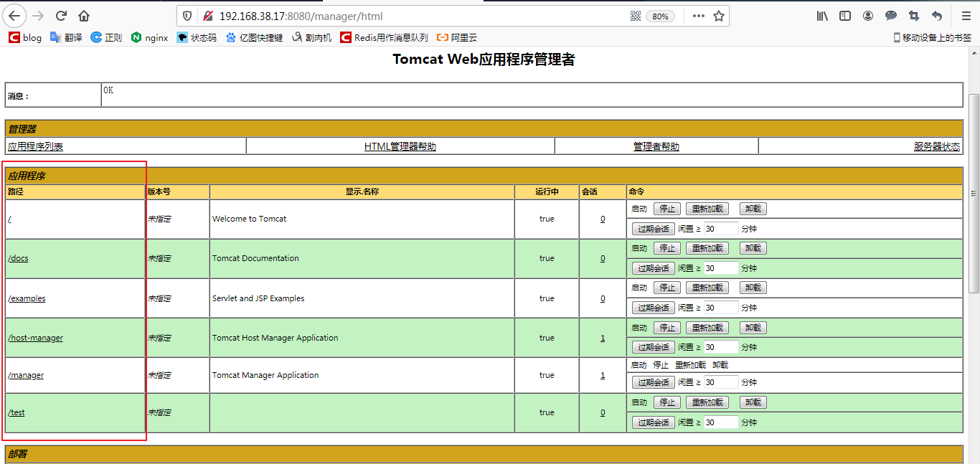
Task: Reload the /host-manager application
Action: (707, 328)
